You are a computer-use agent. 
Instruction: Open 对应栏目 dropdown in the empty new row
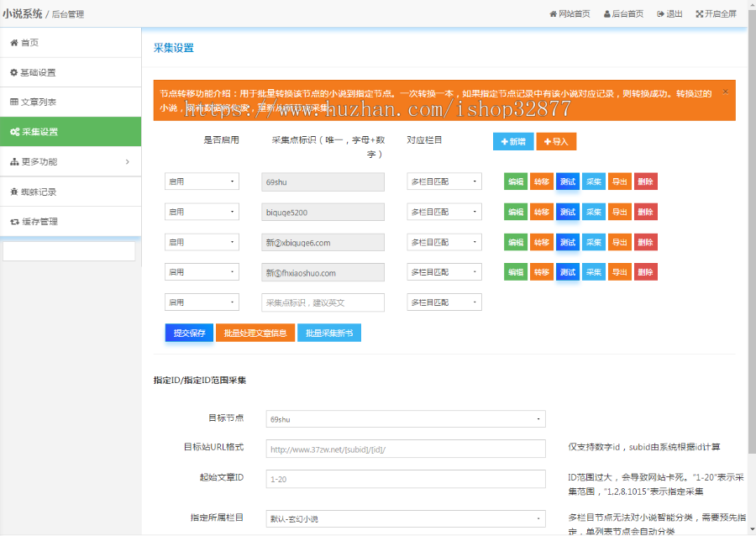click(444, 302)
